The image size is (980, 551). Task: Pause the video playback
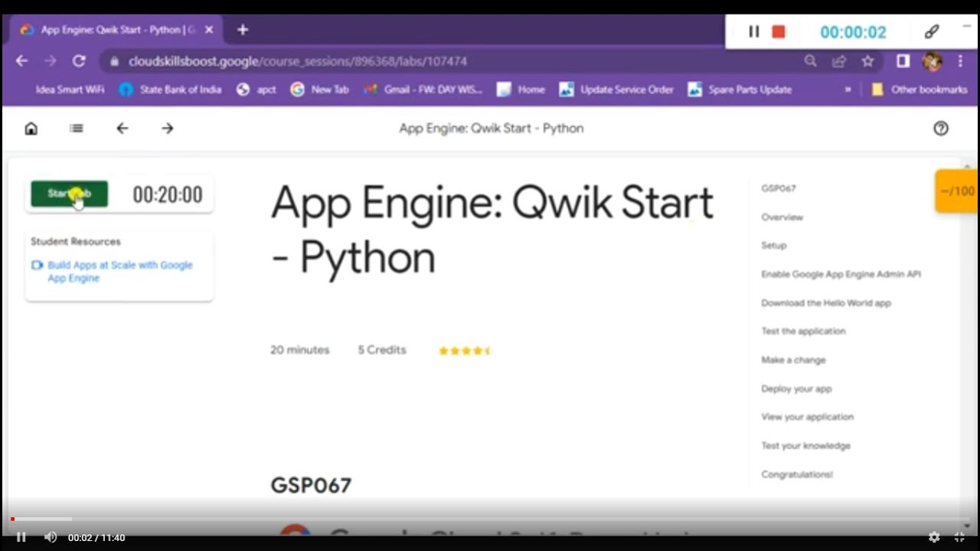(21, 537)
